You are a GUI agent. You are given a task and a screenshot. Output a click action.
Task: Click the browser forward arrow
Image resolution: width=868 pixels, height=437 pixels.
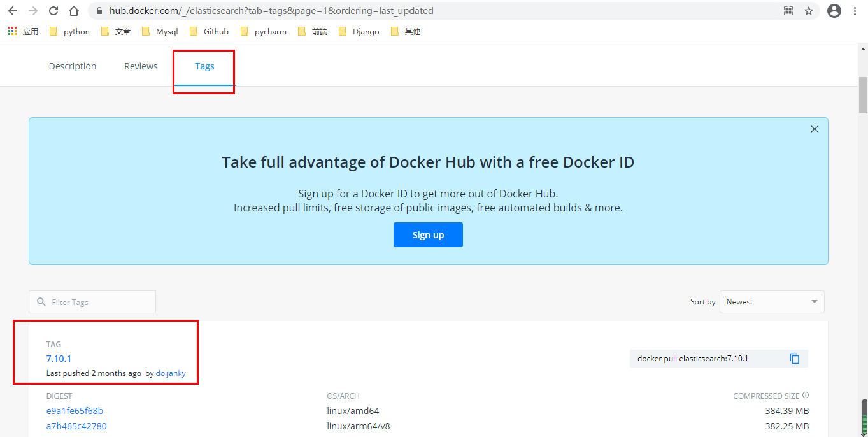(33, 11)
